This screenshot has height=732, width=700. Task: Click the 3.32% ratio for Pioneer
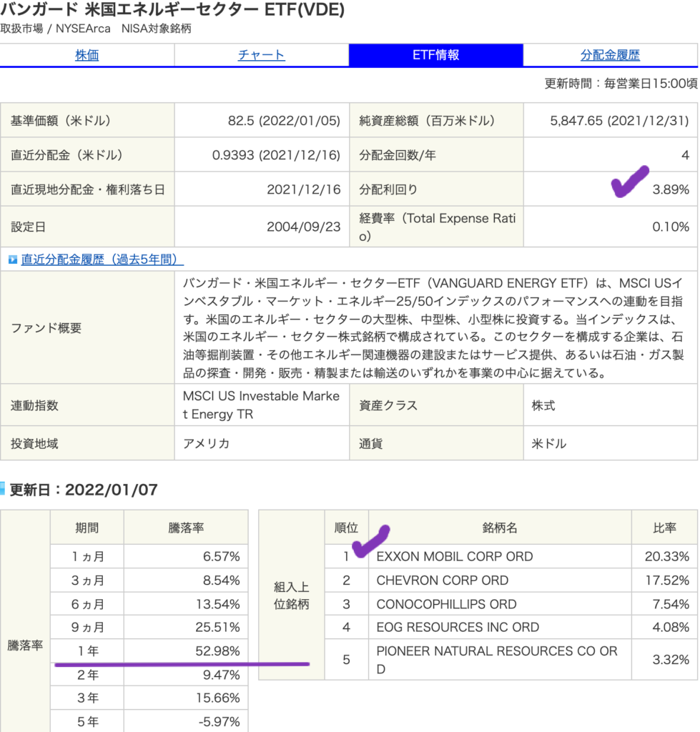coord(671,660)
